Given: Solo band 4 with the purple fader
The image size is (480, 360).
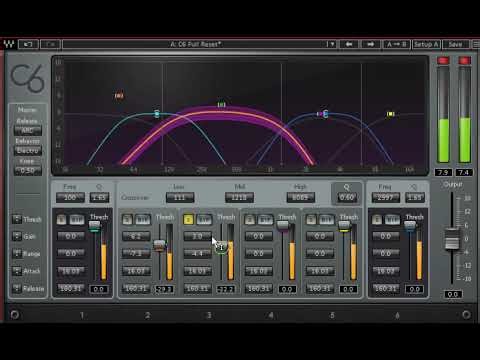Looking at the screenshot, I should [250, 220].
